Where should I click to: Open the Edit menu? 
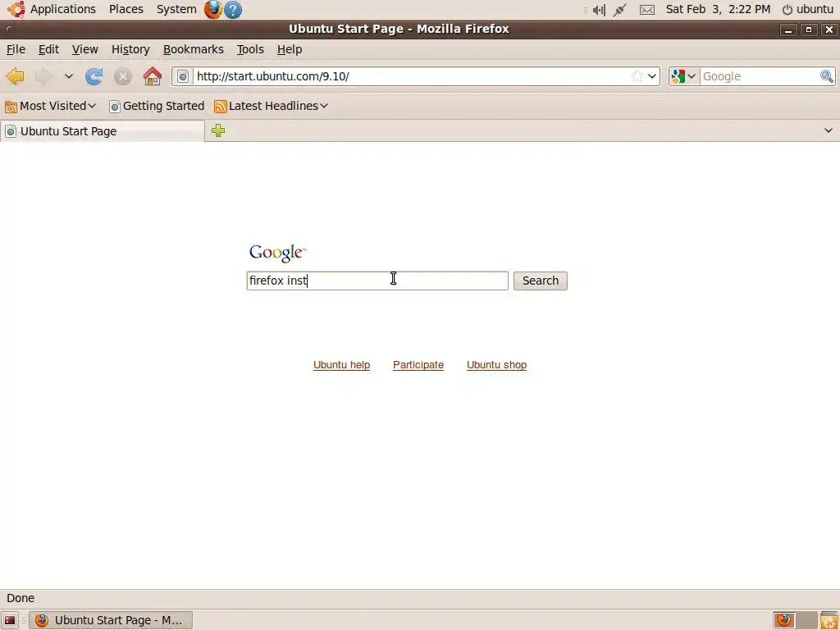click(x=48, y=49)
